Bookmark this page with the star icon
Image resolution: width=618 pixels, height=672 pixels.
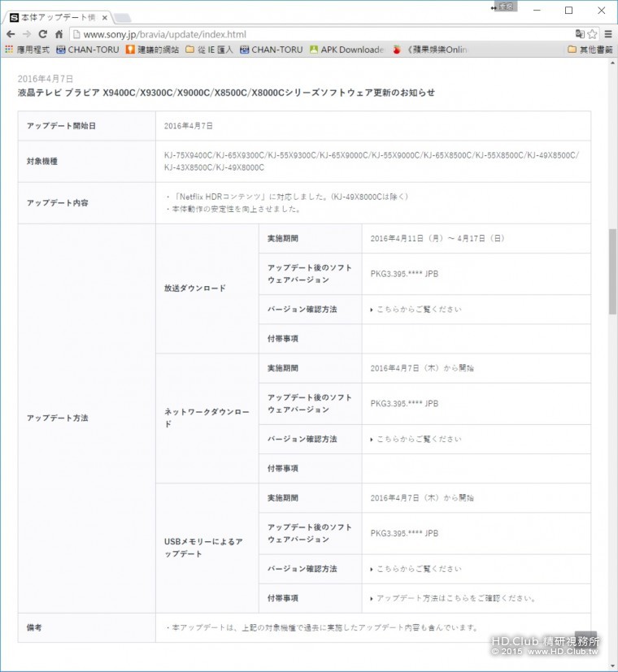[x=592, y=34]
